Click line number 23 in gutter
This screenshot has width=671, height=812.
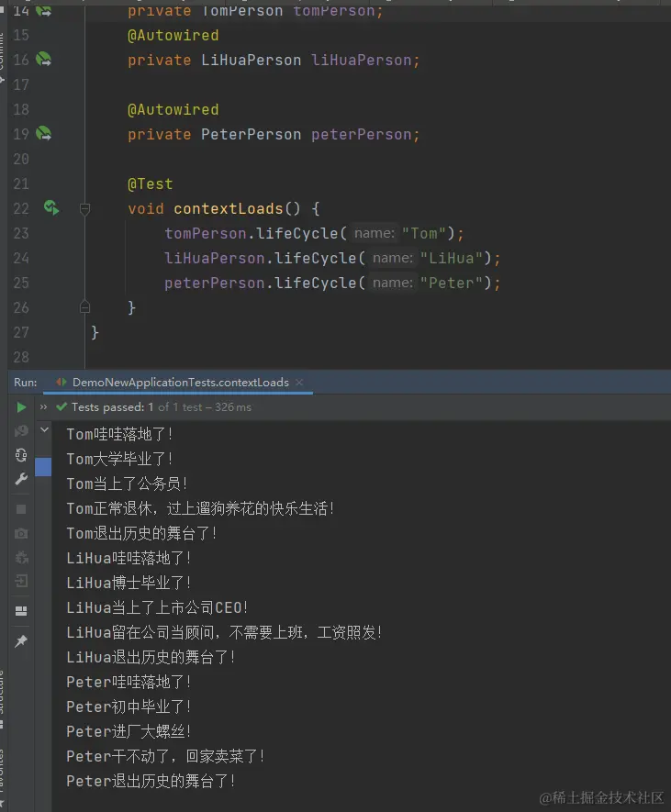pyautogui.click(x=21, y=234)
